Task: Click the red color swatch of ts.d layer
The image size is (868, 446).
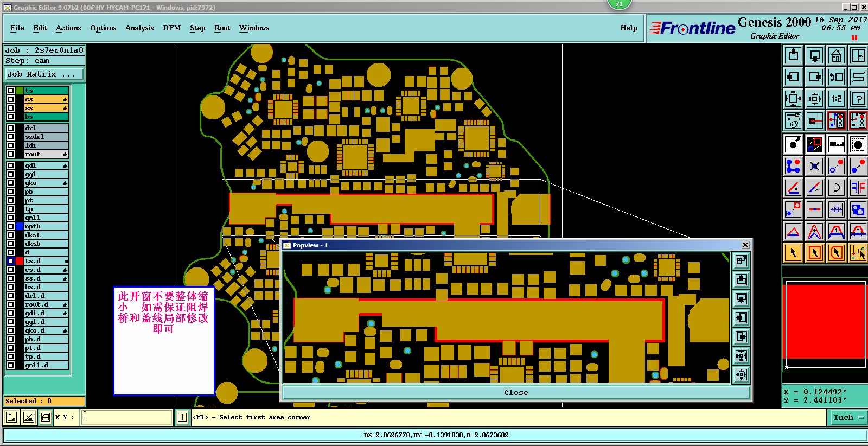Action: pyautogui.click(x=20, y=261)
